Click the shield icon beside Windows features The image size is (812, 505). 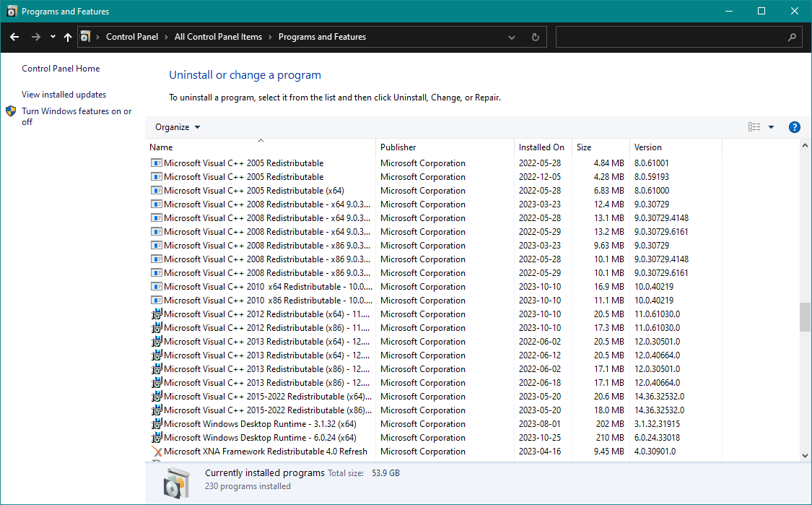point(11,111)
